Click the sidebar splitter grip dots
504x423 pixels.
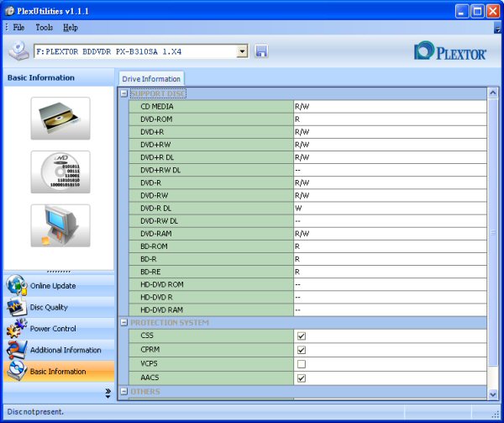(59, 272)
